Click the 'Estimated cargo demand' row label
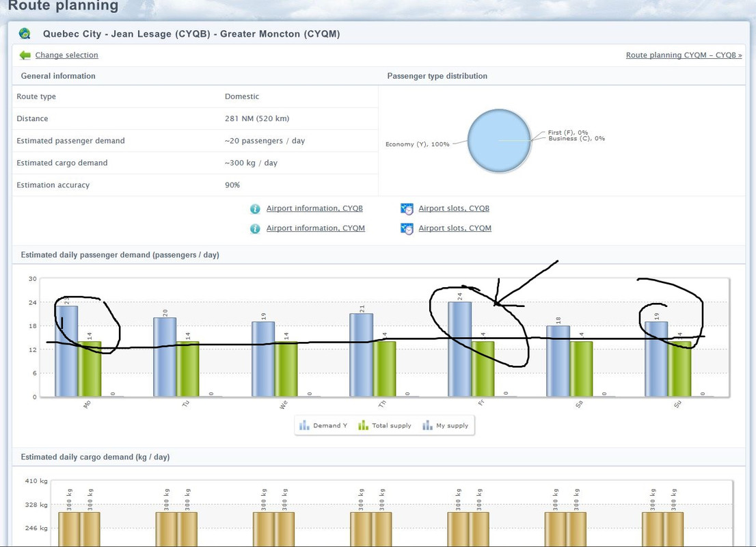 pyautogui.click(x=62, y=163)
